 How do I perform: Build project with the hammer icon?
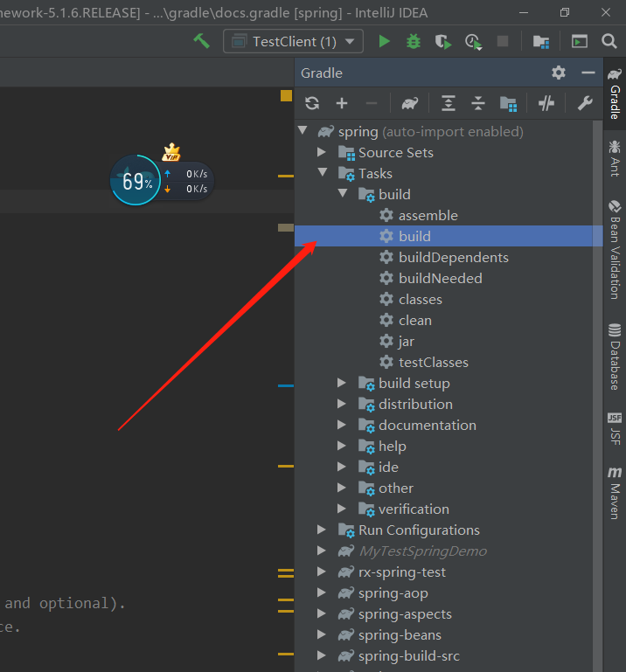pyautogui.click(x=201, y=41)
